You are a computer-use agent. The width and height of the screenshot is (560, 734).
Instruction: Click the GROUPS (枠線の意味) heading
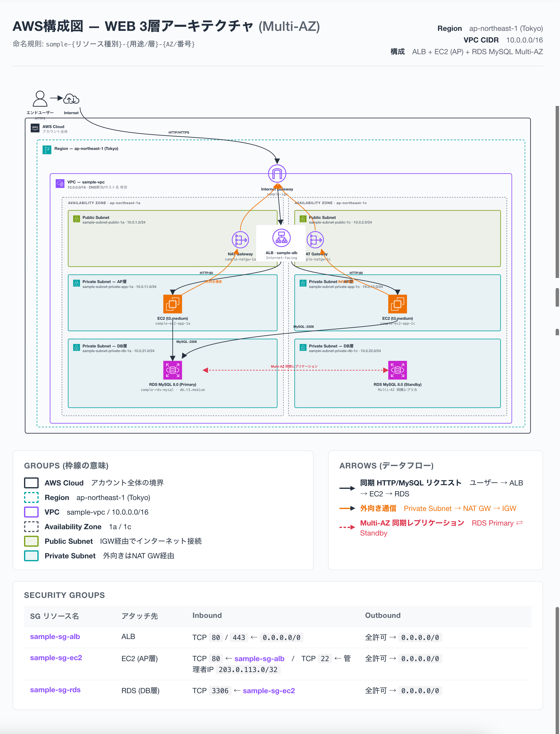(x=66, y=466)
